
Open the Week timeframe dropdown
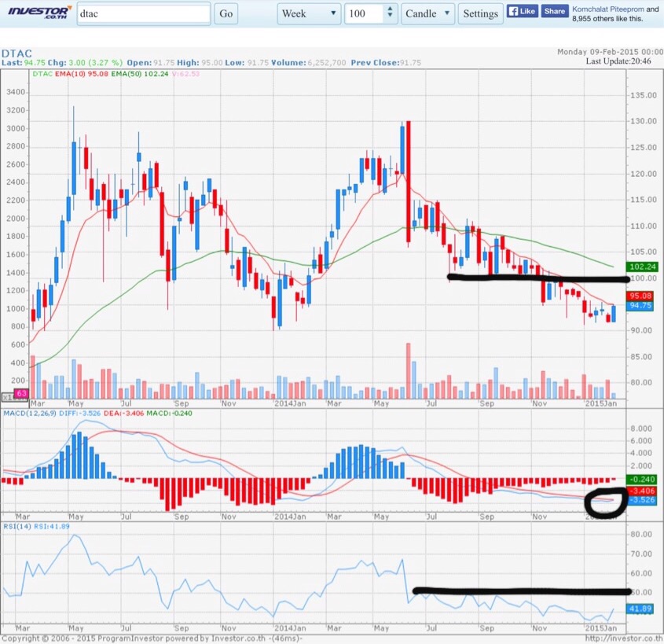pos(309,13)
